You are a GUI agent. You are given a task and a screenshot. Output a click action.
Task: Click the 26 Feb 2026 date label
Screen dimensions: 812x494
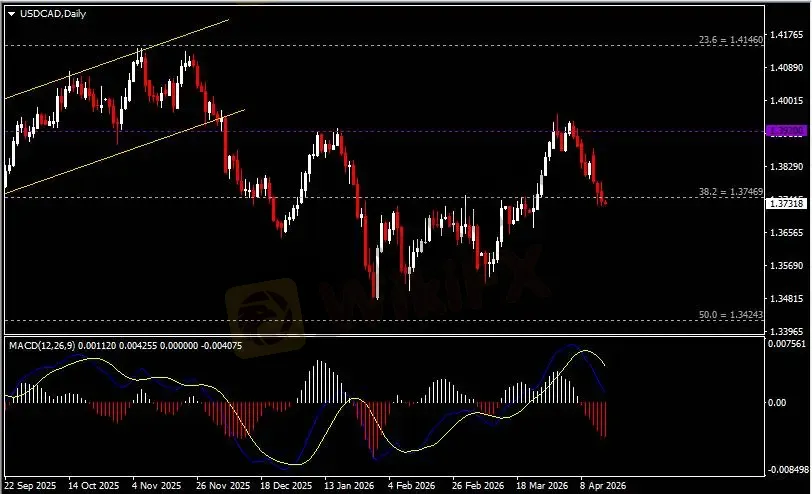click(477, 486)
